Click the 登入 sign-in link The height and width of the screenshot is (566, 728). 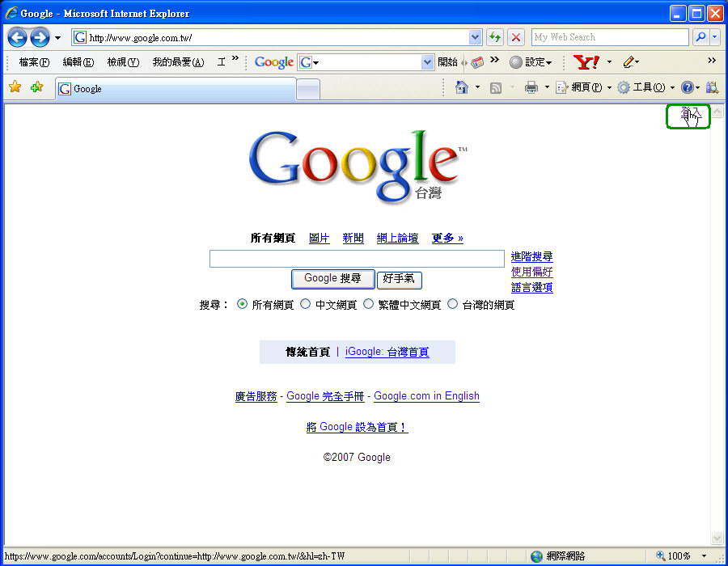pos(691,114)
